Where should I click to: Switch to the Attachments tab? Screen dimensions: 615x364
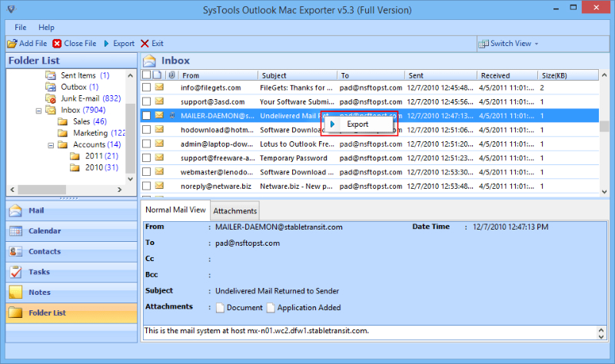tap(235, 211)
